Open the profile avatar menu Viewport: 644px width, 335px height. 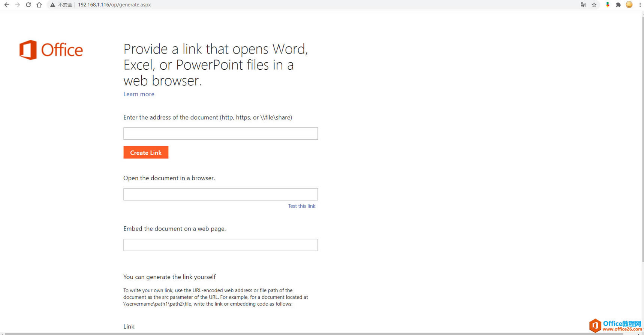coord(629,5)
